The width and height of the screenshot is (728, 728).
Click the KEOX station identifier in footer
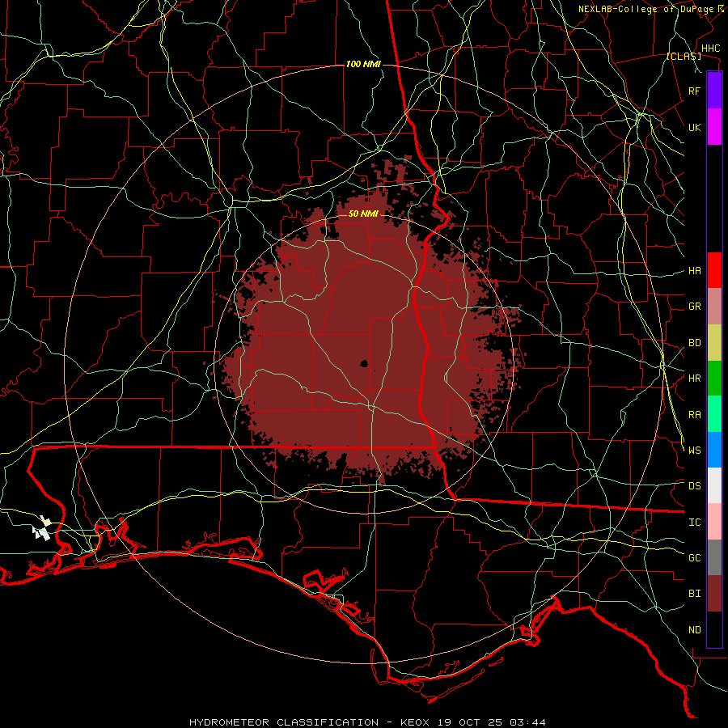click(x=416, y=722)
